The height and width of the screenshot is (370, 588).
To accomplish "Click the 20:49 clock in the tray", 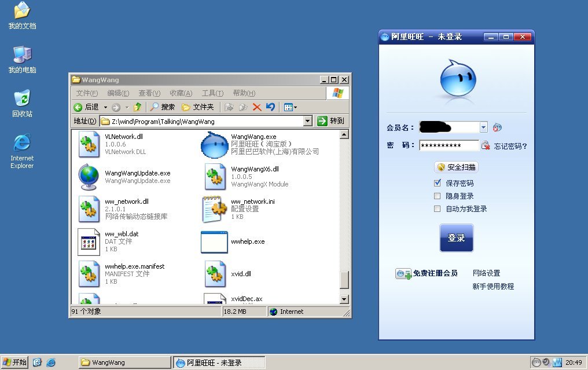I will (x=574, y=362).
